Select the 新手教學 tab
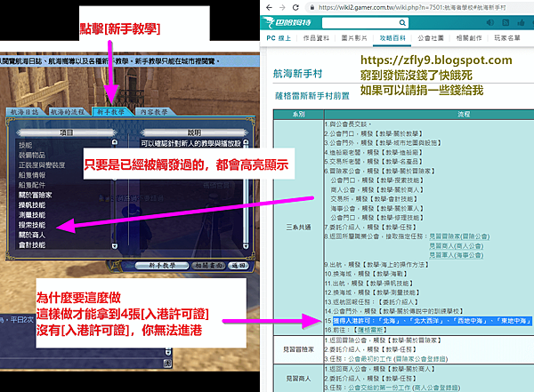This screenshot has width=534, height=392. [x=110, y=112]
